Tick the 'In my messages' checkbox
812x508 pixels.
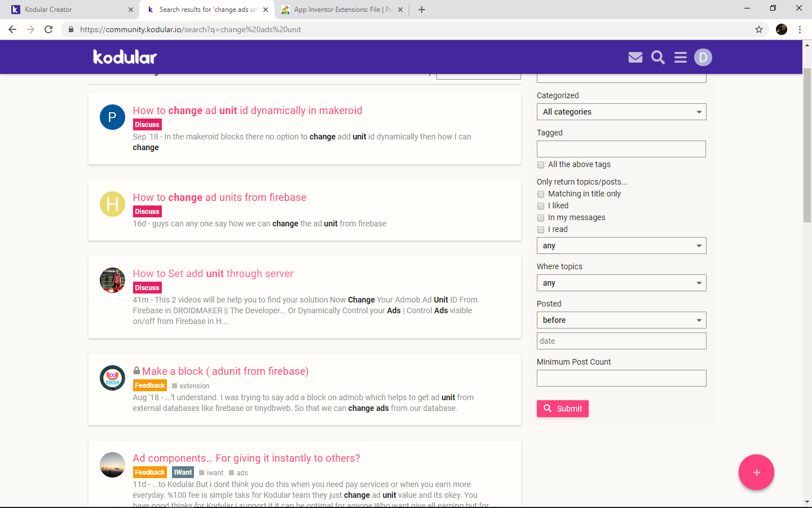pyautogui.click(x=541, y=218)
